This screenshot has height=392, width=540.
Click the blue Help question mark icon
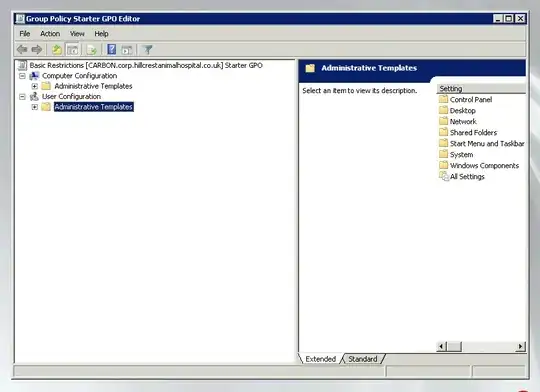[x=111, y=50]
